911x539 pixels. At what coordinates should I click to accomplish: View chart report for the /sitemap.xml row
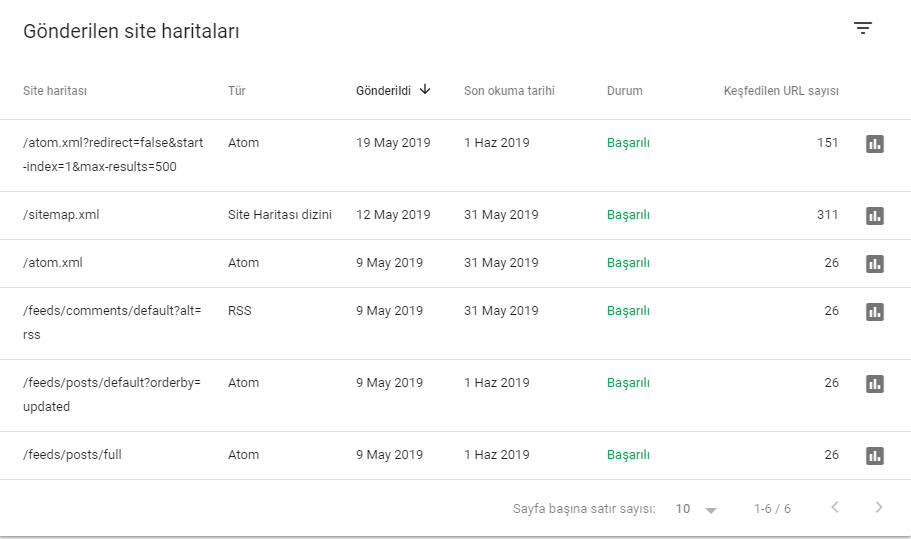point(874,215)
